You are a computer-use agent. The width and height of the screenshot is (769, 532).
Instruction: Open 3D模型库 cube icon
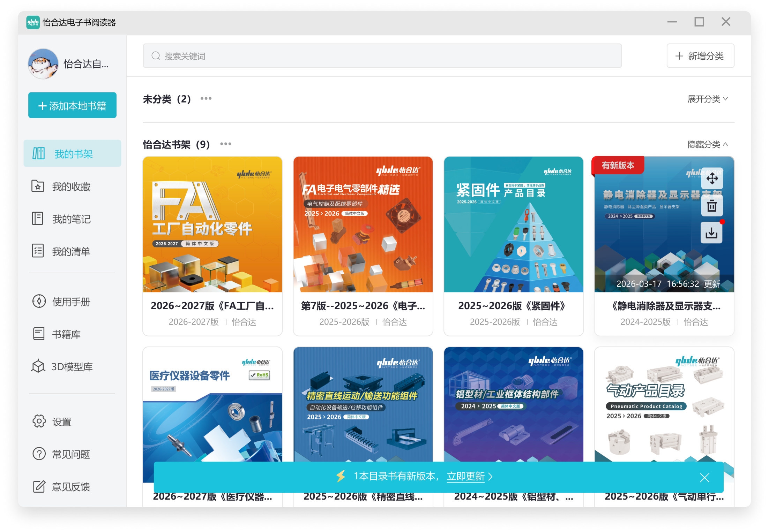point(38,366)
